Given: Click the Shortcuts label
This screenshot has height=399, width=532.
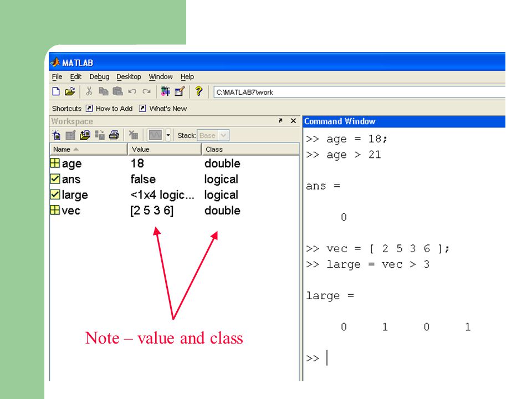Looking at the screenshot, I should pyautogui.click(x=67, y=109).
